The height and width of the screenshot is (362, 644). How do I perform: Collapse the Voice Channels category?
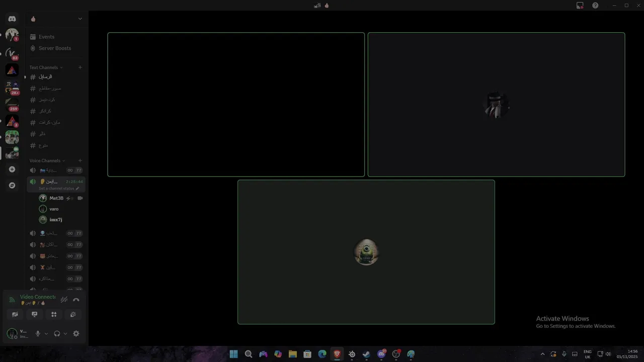click(x=47, y=161)
